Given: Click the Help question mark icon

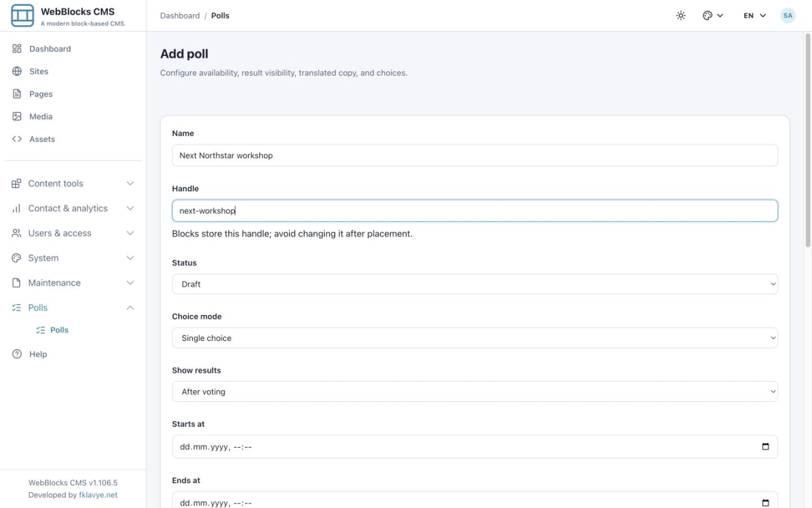Looking at the screenshot, I should [x=17, y=354].
